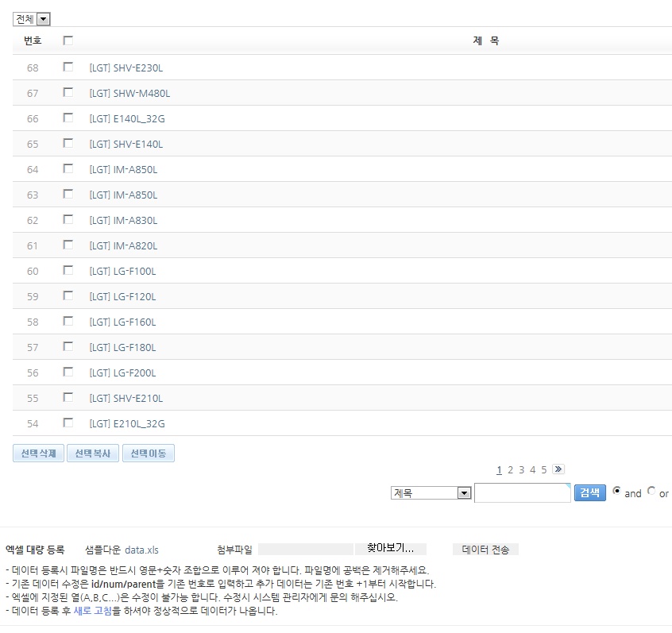
Task: Select the 'and' radio option
Action: [616, 490]
